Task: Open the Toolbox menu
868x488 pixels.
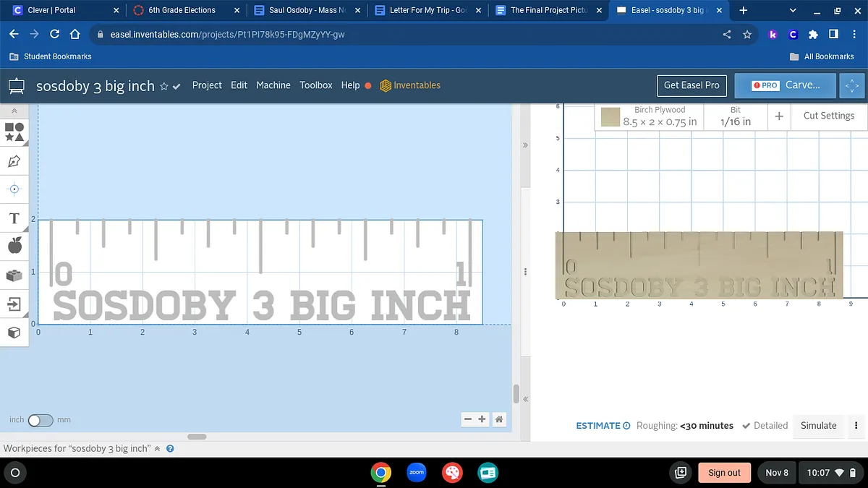Action: coord(316,85)
